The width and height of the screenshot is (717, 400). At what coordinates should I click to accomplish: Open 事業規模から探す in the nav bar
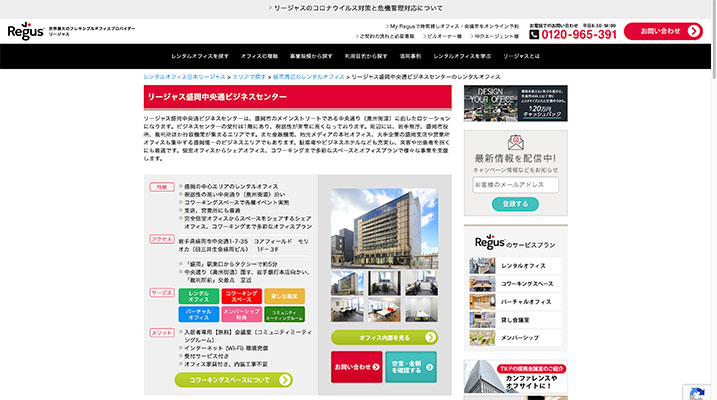point(311,56)
